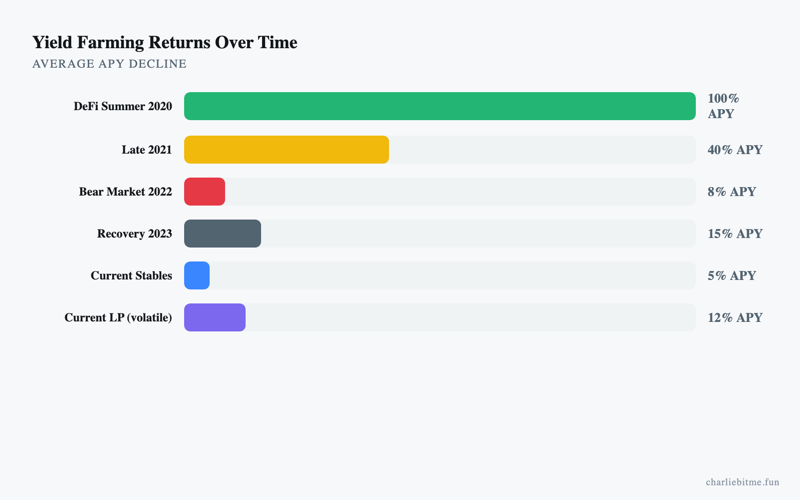Screen dimensions: 800x500
Task: Select the Late 2021 label
Action: 147,149
